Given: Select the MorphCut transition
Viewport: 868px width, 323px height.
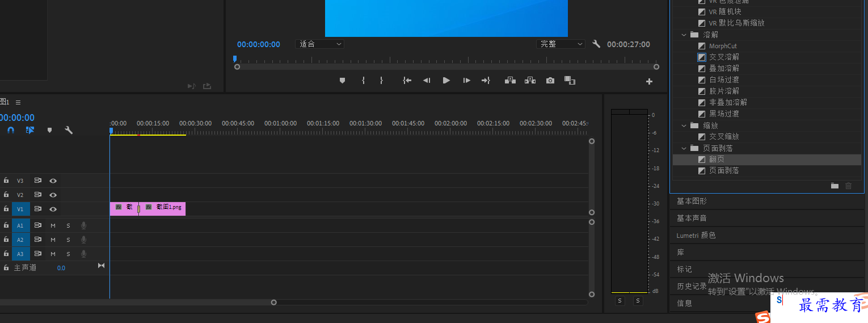Looking at the screenshot, I should (723, 46).
